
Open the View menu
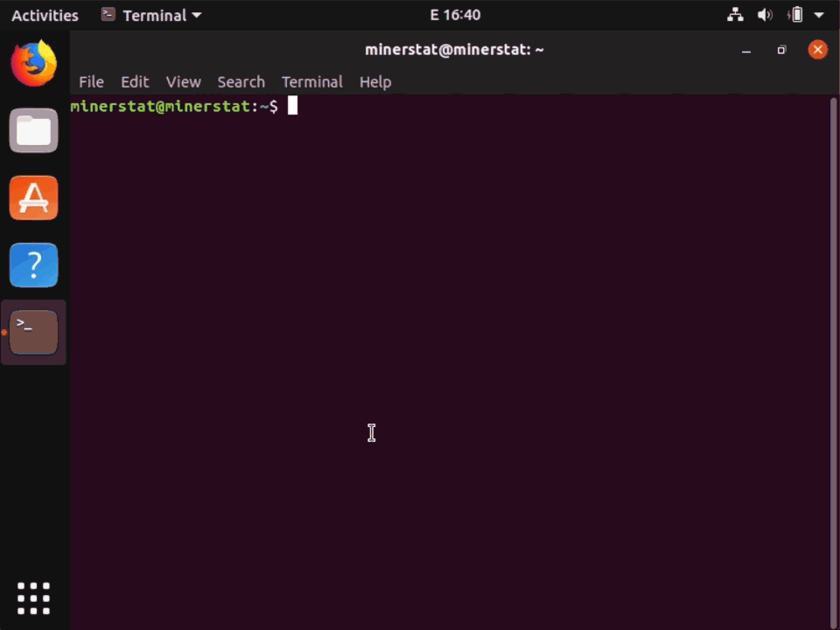pyautogui.click(x=183, y=82)
